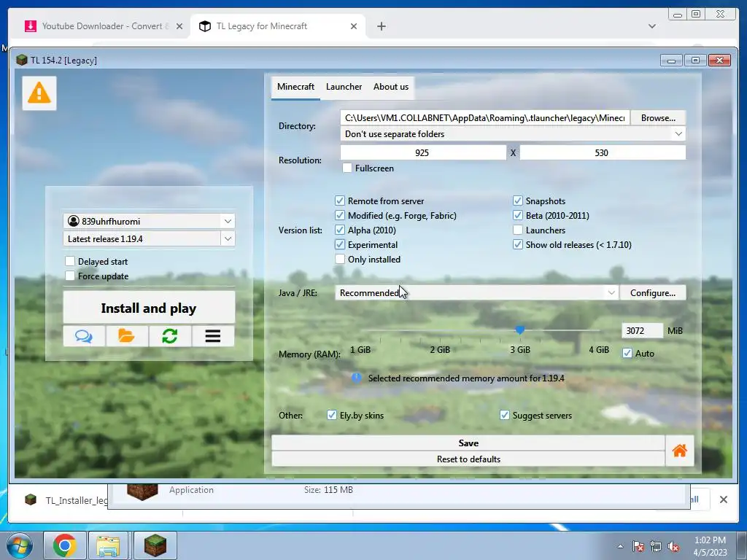Click the TL launcher grass block title icon
This screenshot has height=560, width=747.
[21, 60]
